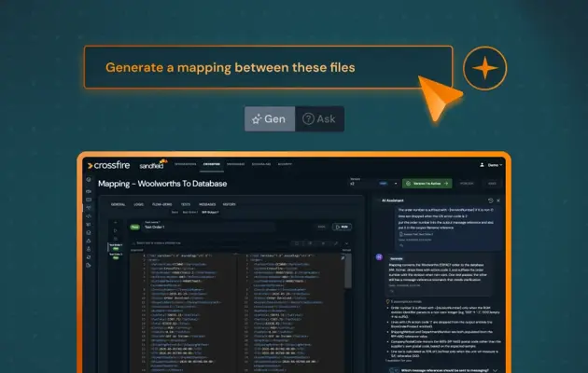Open the LOGIC tab

[139, 204]
